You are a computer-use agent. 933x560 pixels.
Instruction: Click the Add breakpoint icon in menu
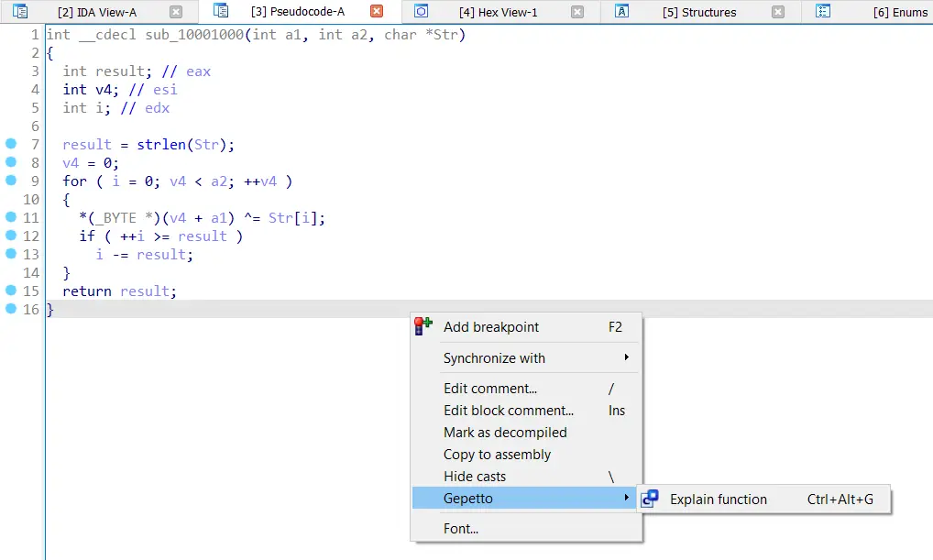click(x=423, y=326)
